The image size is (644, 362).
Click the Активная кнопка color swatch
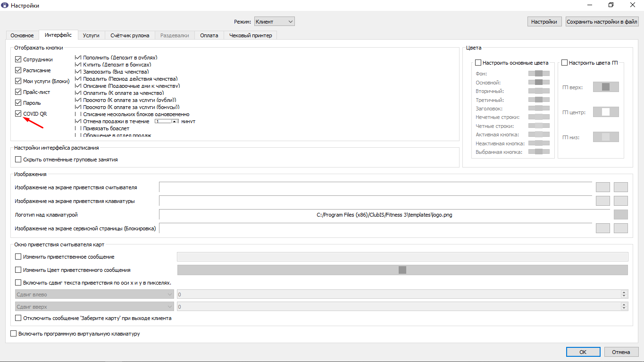point(539,135)
